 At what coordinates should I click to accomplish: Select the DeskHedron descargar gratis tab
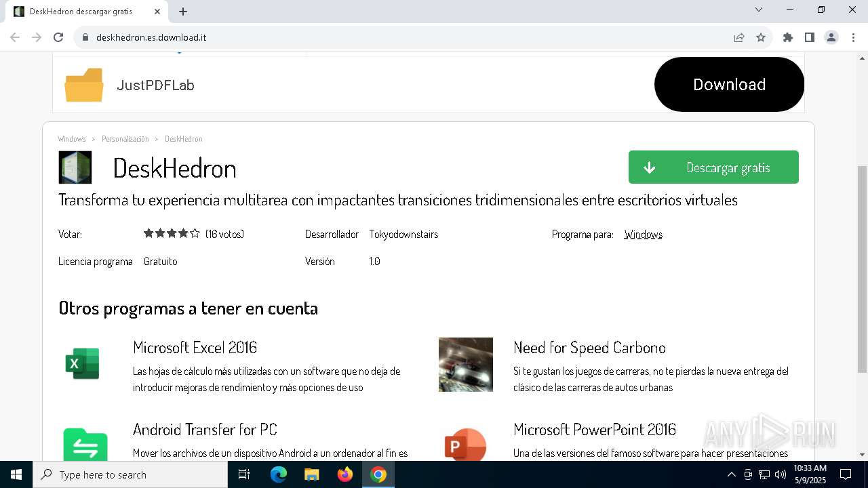pos(87,12)
